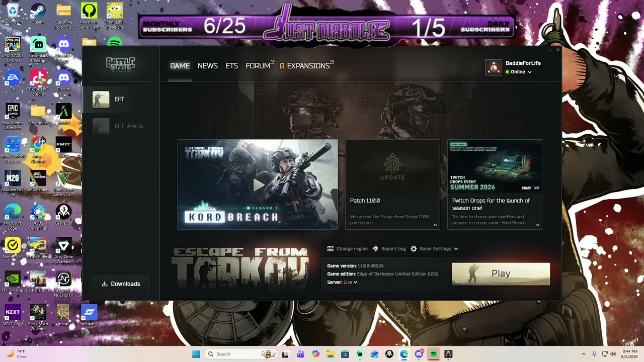Show hidden system tray icons
This screenshot has width=644, height=362.
584,354
